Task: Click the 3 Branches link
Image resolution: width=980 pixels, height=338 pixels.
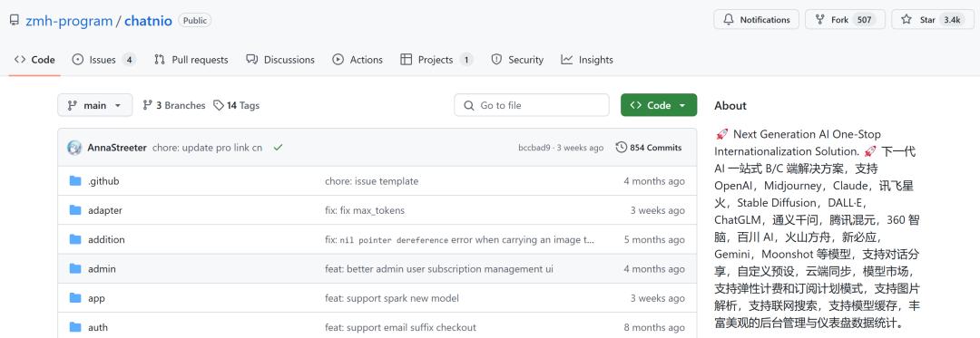Action: point(173,105)
